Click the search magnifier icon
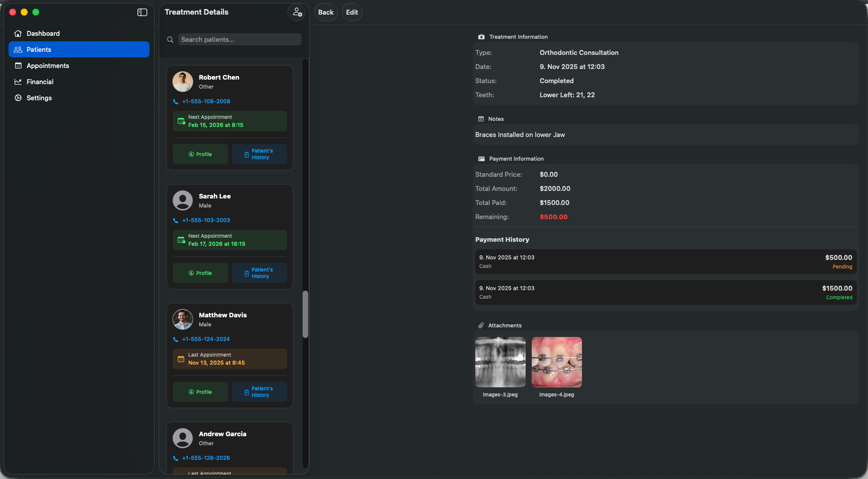 pyautogui.click(x=170, y=39)
